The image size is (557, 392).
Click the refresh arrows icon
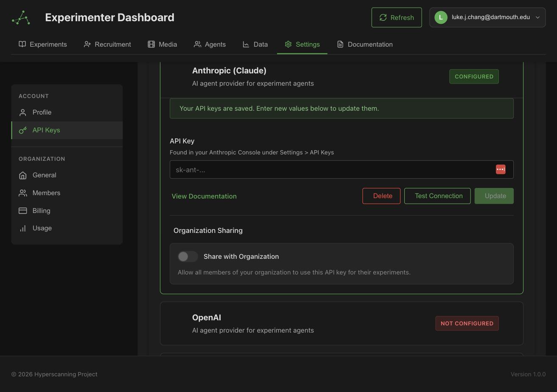(x=383, y=17)
